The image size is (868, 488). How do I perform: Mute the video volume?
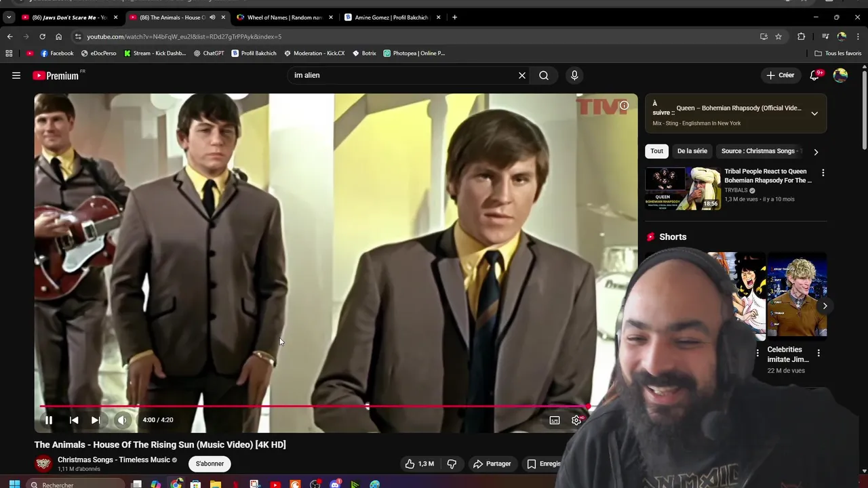[122, 420]
